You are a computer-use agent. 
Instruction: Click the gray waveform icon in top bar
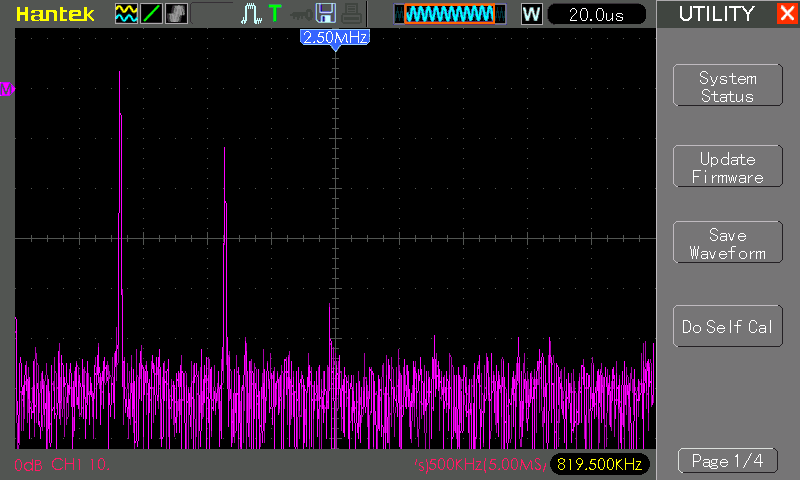tap(176, 14)
